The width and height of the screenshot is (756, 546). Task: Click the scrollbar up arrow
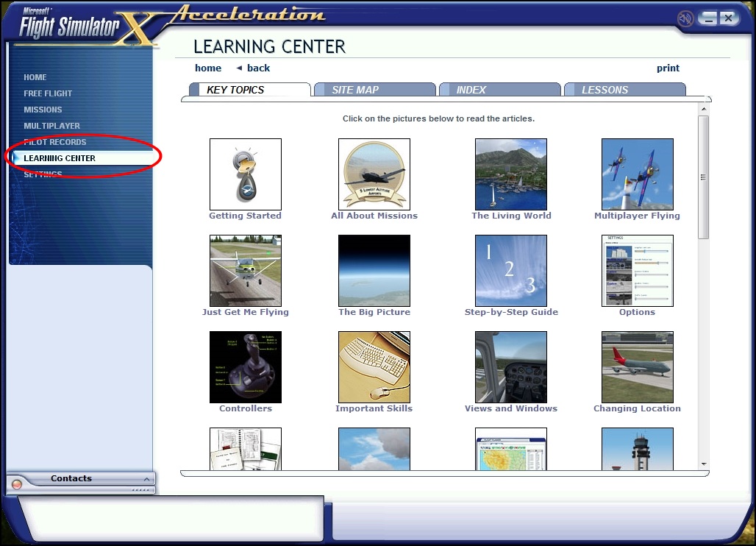pos(704,109)
